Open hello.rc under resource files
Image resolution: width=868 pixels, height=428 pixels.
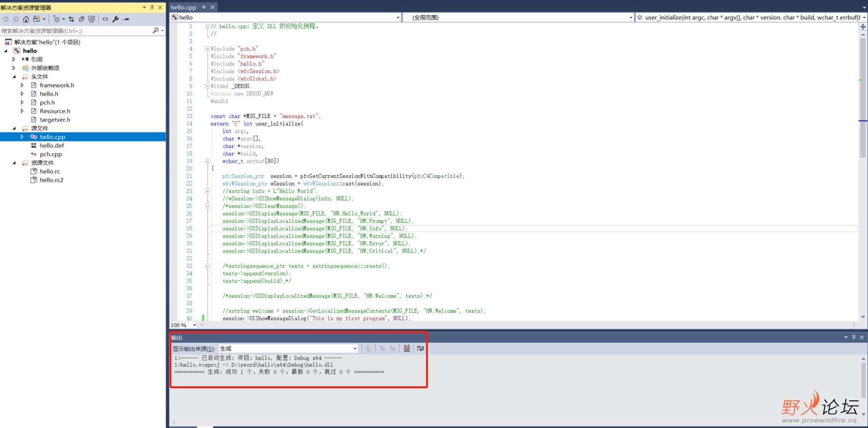pyautogui.click(x=50, y=171)
